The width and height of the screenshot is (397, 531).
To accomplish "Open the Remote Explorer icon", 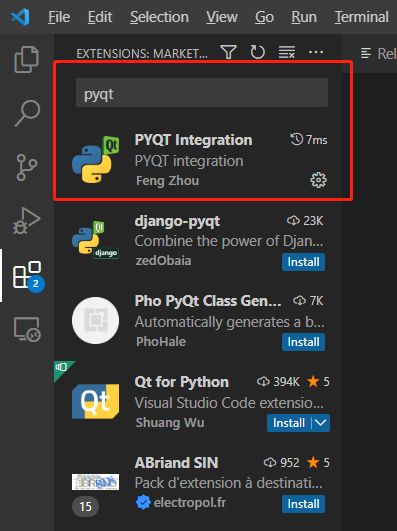I will (x=27, y=329).
